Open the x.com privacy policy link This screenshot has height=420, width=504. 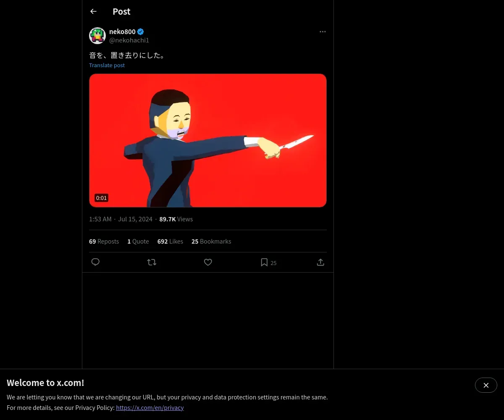150,407
